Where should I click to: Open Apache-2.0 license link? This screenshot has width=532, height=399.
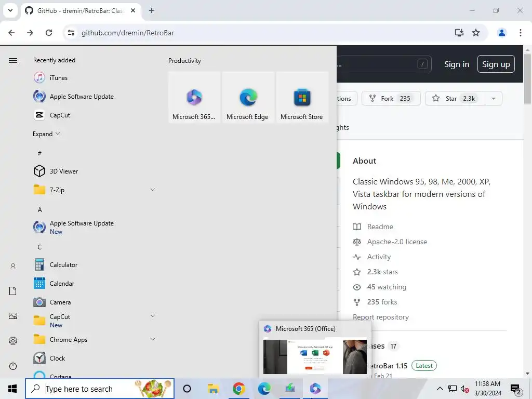tap(397, 242)
